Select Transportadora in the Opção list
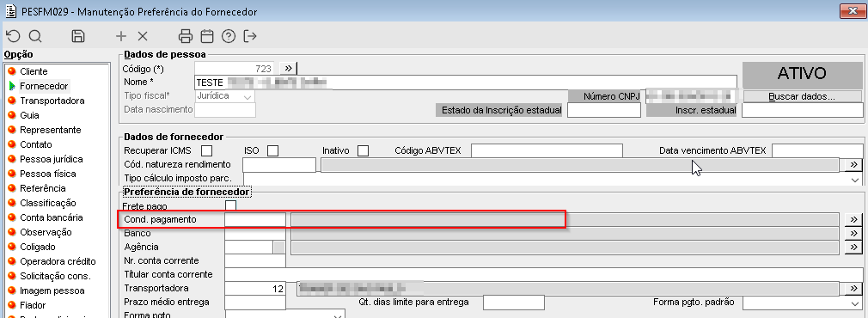 point(52,101)
